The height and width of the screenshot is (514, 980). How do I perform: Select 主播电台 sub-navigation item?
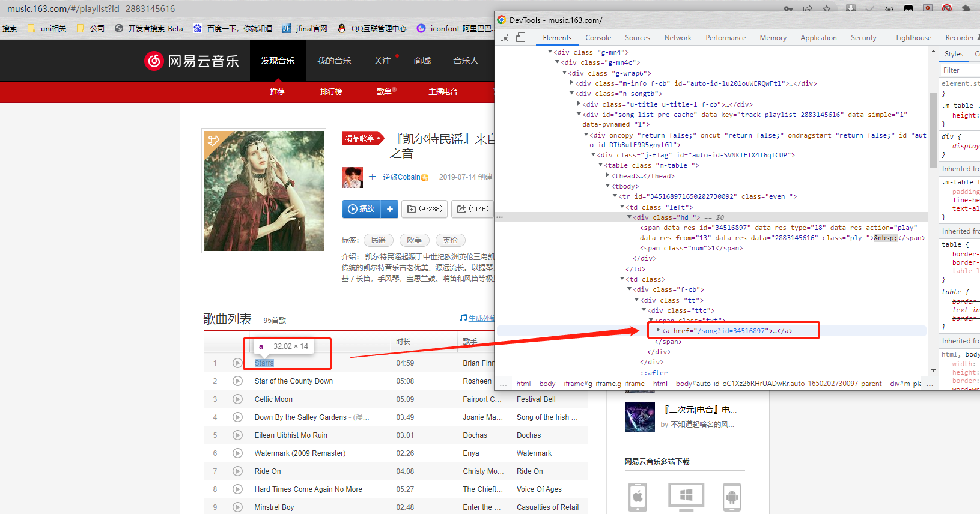pyautogui.click(x=443, y=92)
